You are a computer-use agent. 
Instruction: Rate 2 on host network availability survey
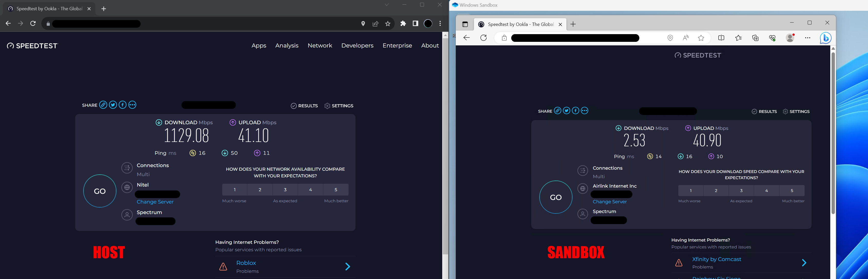[x=260, y=190]
